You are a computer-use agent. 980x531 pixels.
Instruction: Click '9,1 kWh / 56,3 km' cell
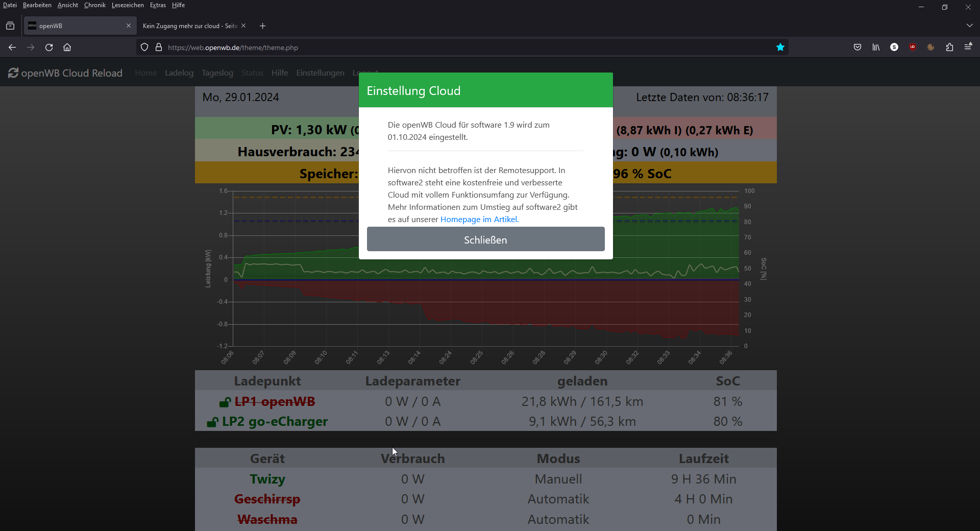(582, 422)
